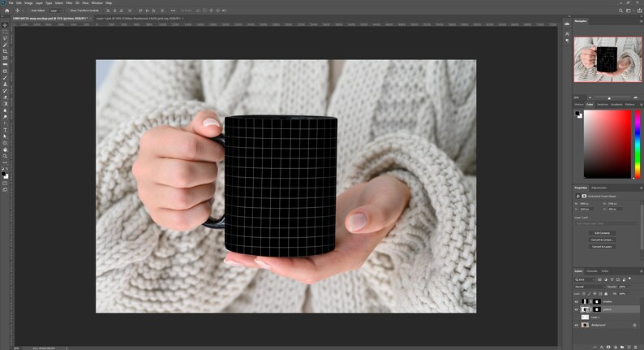Viewport: 644px width, 350px height.
Task: Select the Lasso tool
Action: tap(5, 38)
